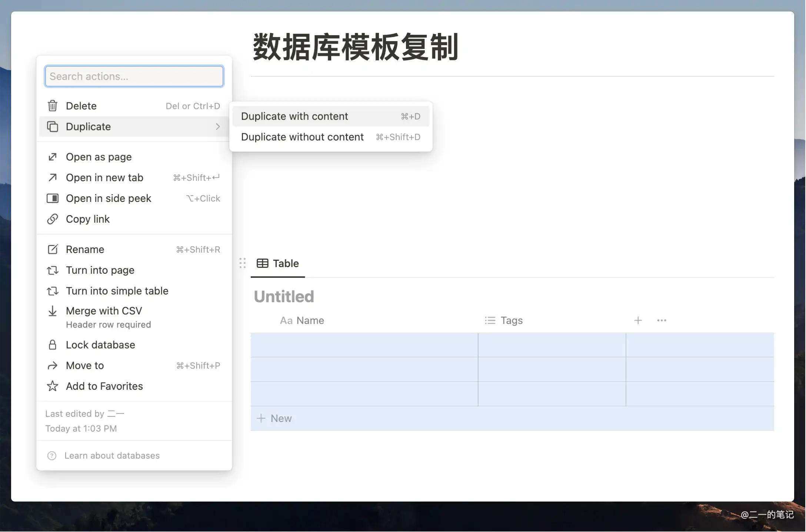Select Turn into simple table
The height and width of the screenshot is (532, 806).
pyautogui.click(x=117, y=291)
